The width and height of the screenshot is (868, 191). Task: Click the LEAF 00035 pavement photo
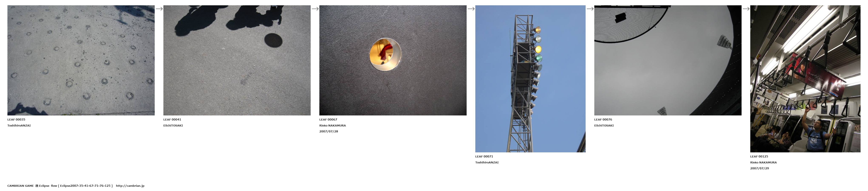(81, 60)
